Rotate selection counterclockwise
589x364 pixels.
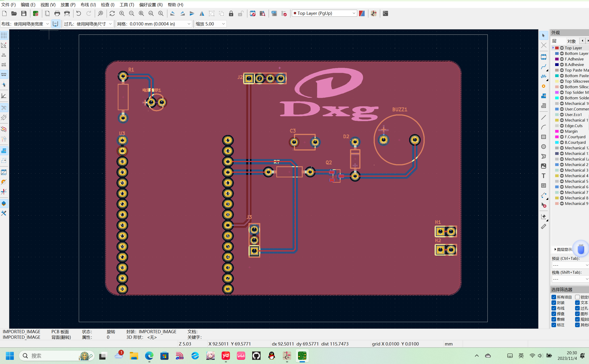tap(172, 13)
